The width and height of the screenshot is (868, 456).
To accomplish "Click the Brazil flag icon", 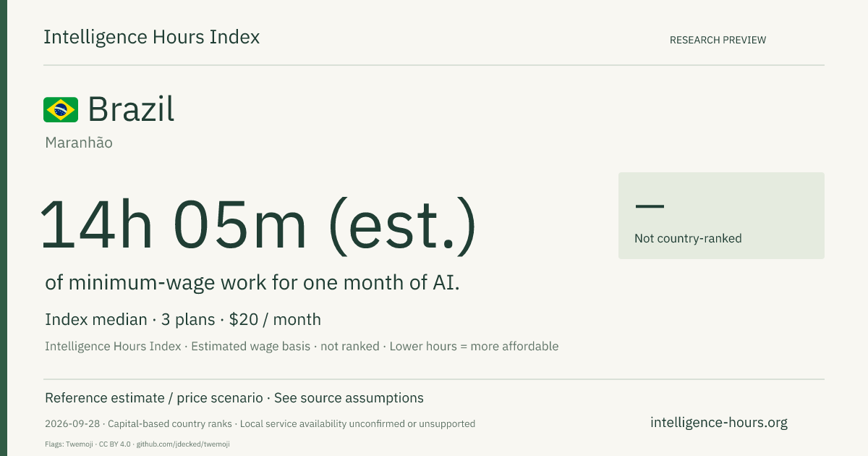I will 61,110.
